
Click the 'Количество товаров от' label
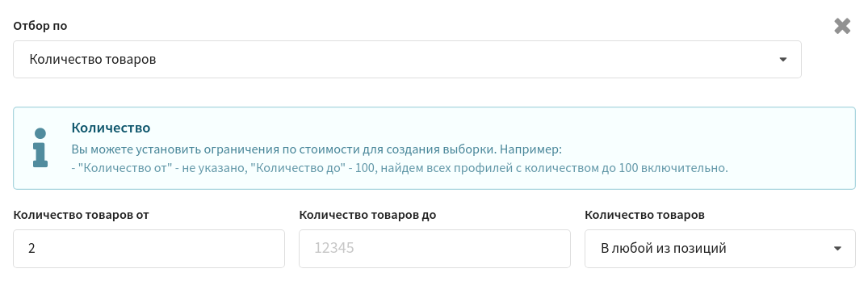pyautogui.click(x=81, y=216)
